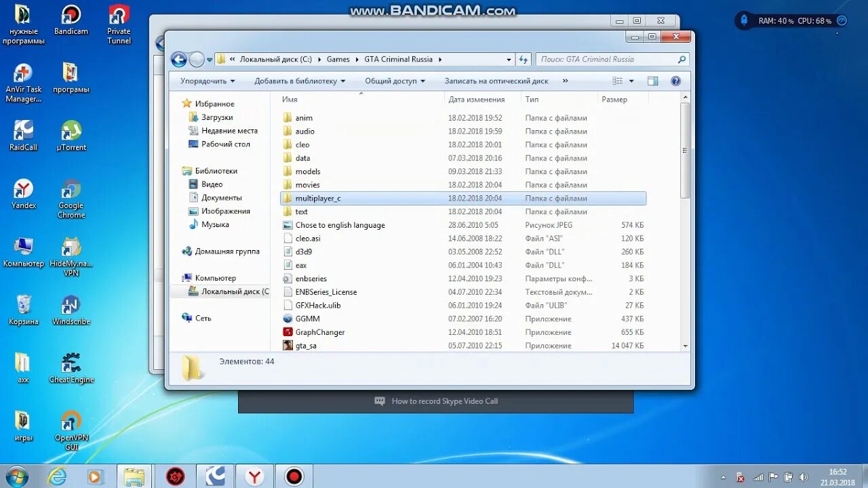Click the Bandicam recording taskbar icon
The height and width of the screenshot is (488, 868).
click(294, 476)
